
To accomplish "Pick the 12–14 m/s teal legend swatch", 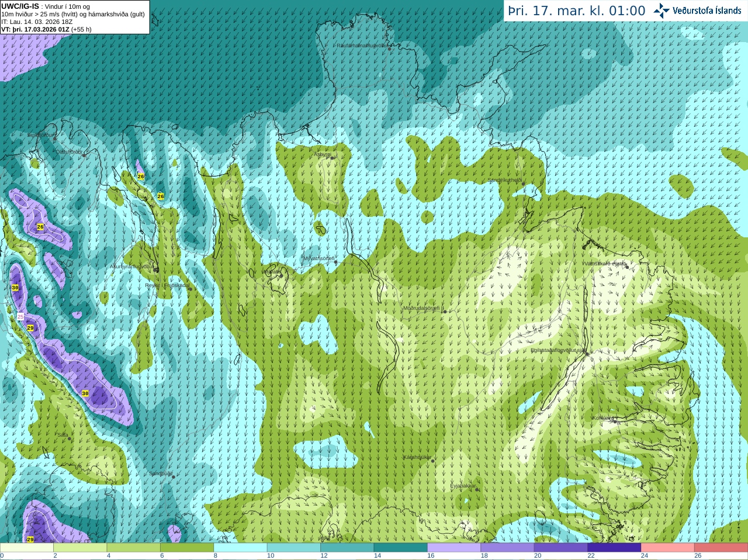I will point(347,548).
